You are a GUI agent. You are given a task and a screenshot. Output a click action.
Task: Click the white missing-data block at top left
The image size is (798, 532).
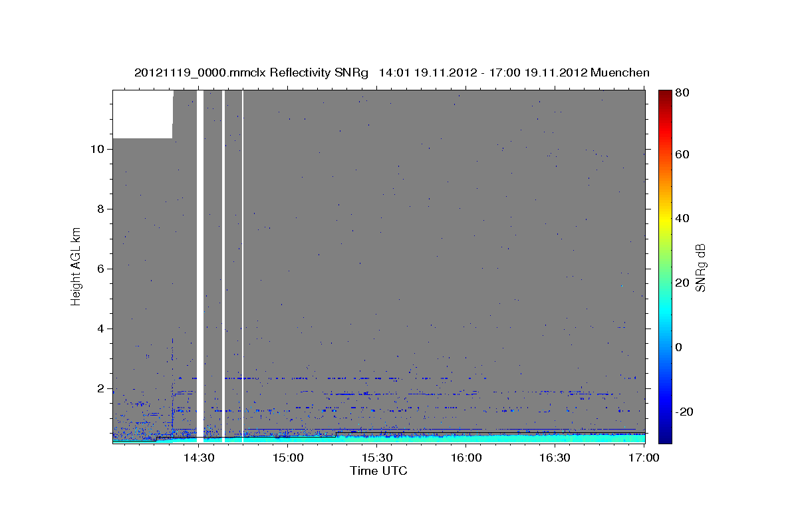[x=142, y=114]
